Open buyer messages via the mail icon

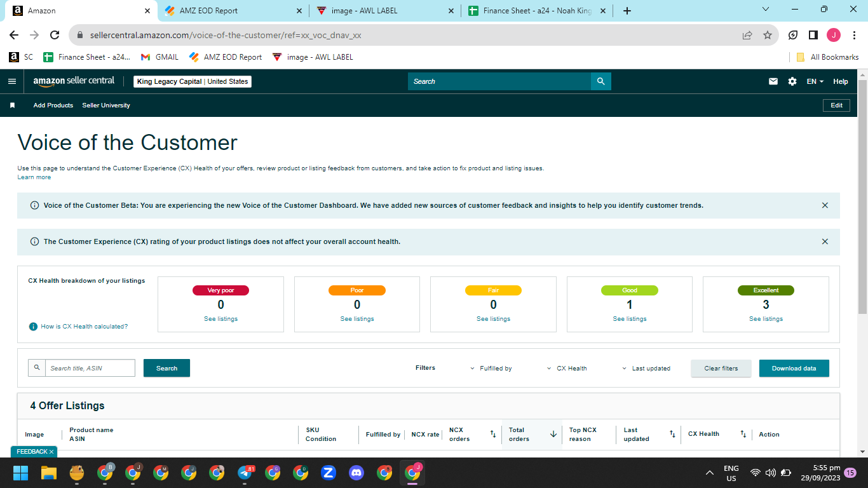tap(773, 81)
